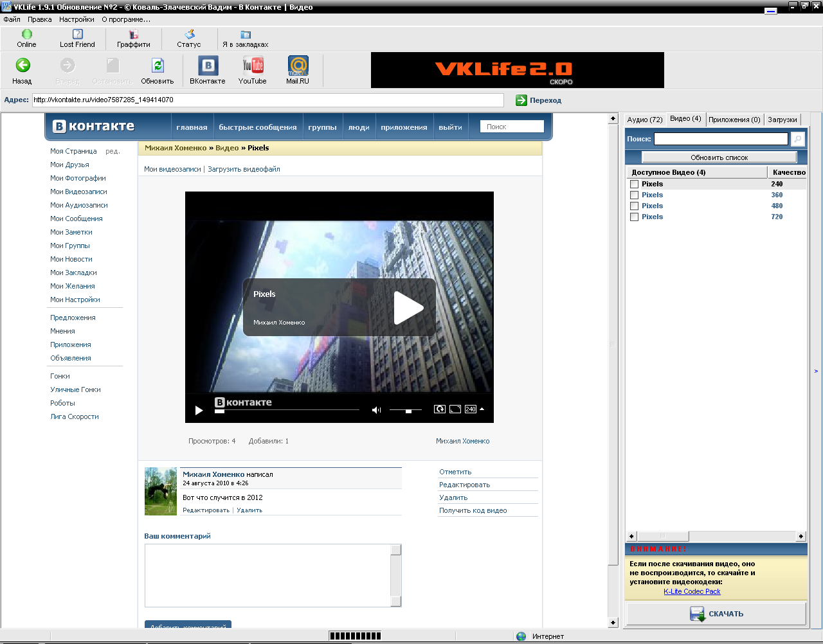Click Редактировать link under the comment text
This screenshot has height=644, width=823.
point(206,510)
